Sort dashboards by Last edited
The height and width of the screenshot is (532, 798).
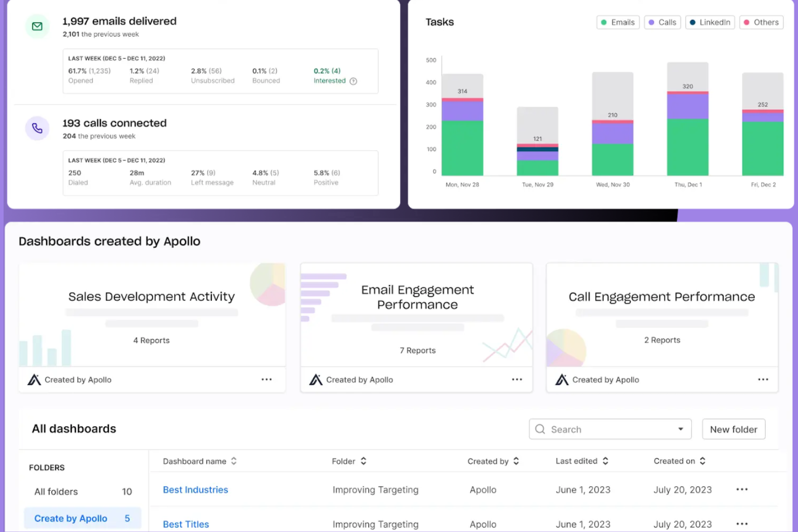[582, 461]
